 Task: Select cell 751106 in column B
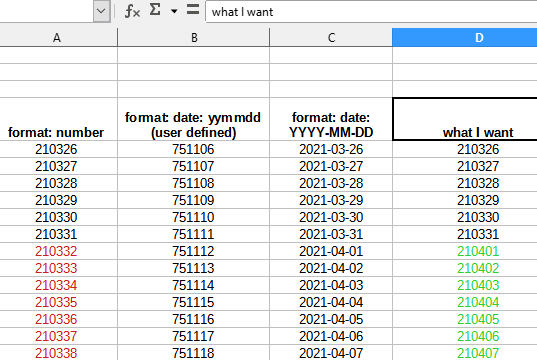point(193,149)
